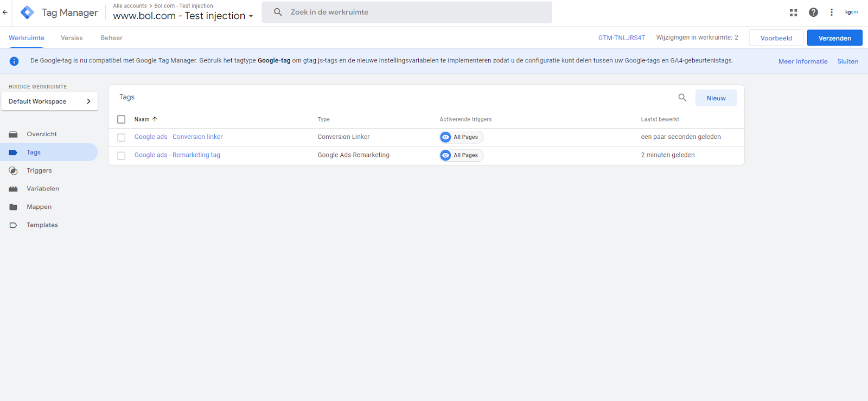
Task: Click the Alle accounts breadcrumb
Action: (130, 6)
